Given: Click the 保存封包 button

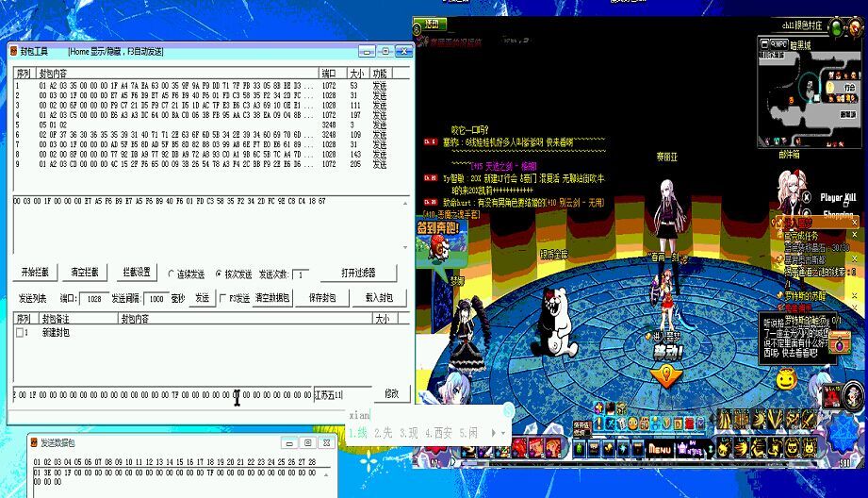Looking at the screenshot, I should [322, 298].
